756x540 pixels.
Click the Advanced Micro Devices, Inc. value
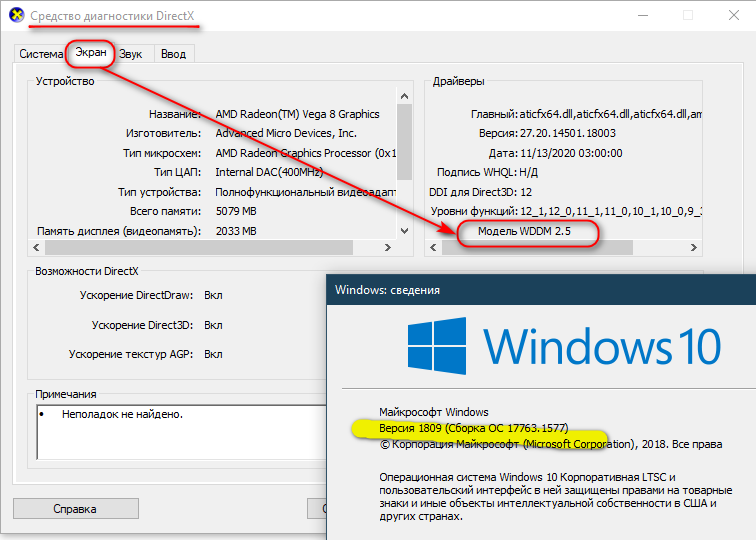coord(286,134)
